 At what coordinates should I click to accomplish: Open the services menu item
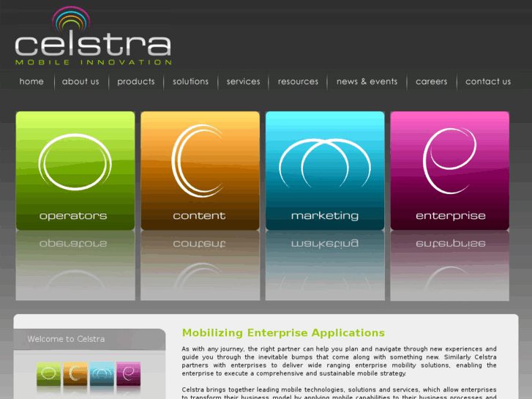(243, 81)
